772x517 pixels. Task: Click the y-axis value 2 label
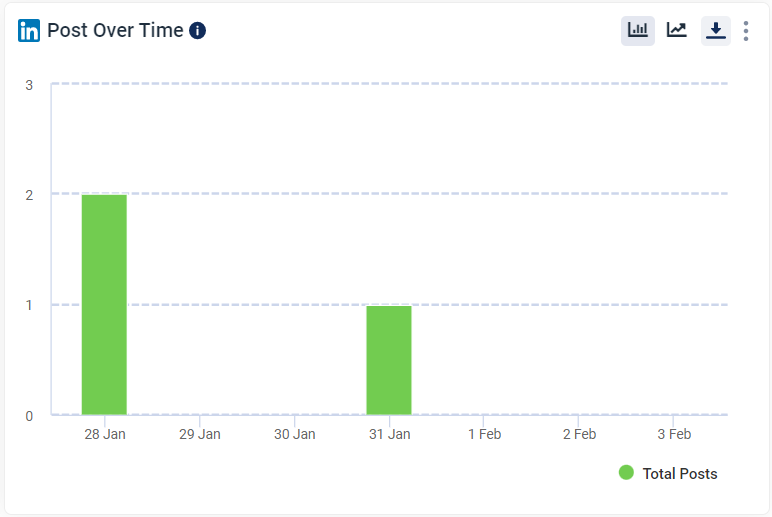pyautogui.click(x=29, y=195)
